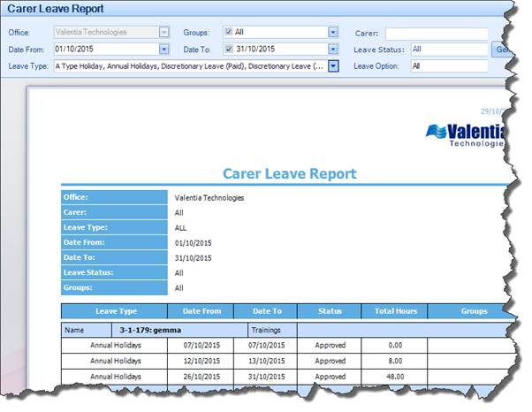
Task: Click the Status column header
Action: click(330, 311)
